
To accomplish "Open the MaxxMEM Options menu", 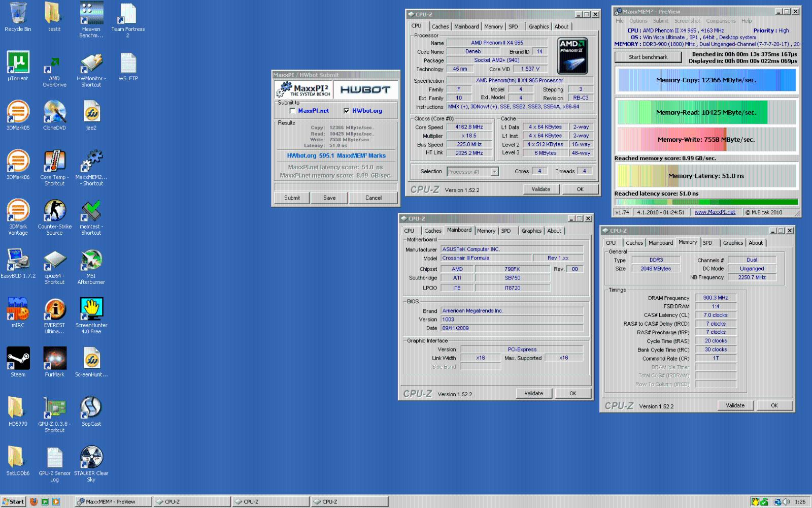I will pos(638,21).
